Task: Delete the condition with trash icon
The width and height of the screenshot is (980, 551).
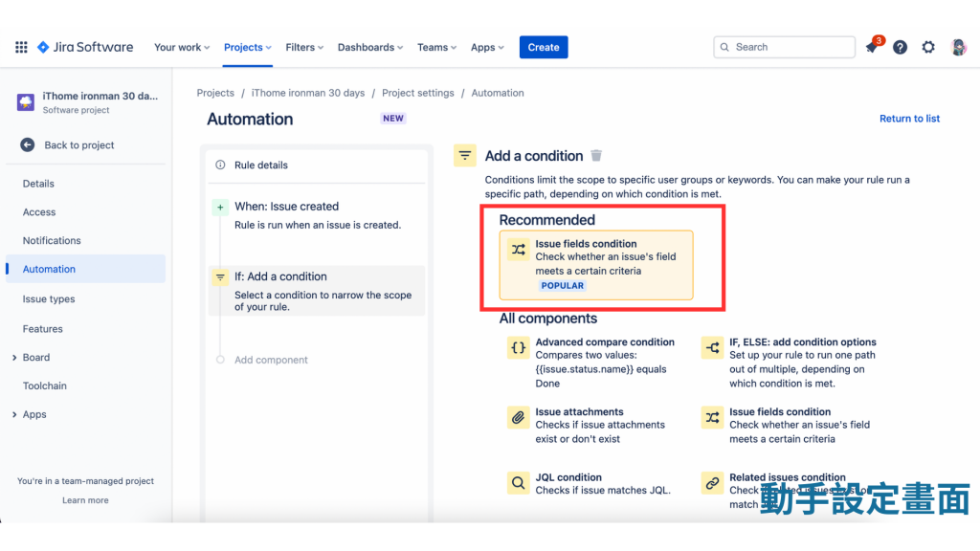Action: point(596,156)
